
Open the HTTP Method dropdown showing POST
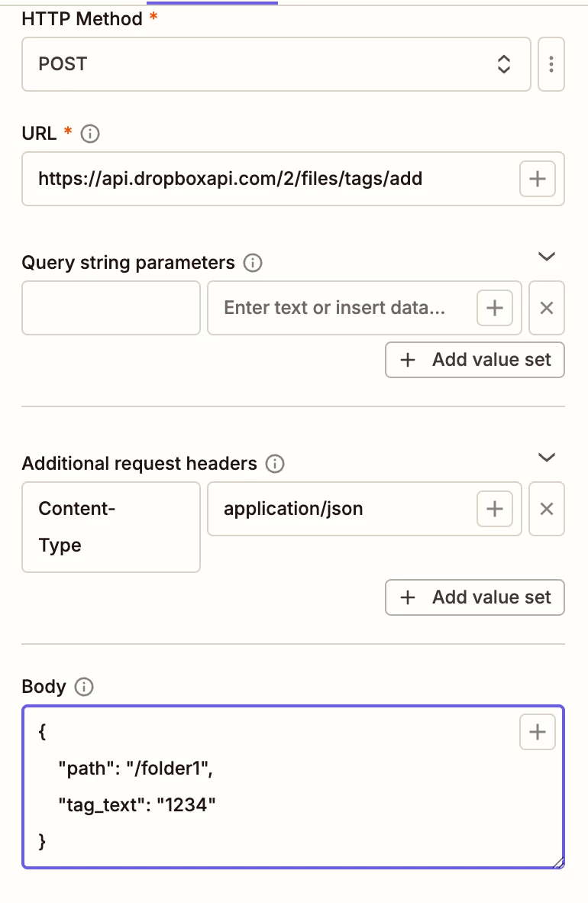(276, 64)
